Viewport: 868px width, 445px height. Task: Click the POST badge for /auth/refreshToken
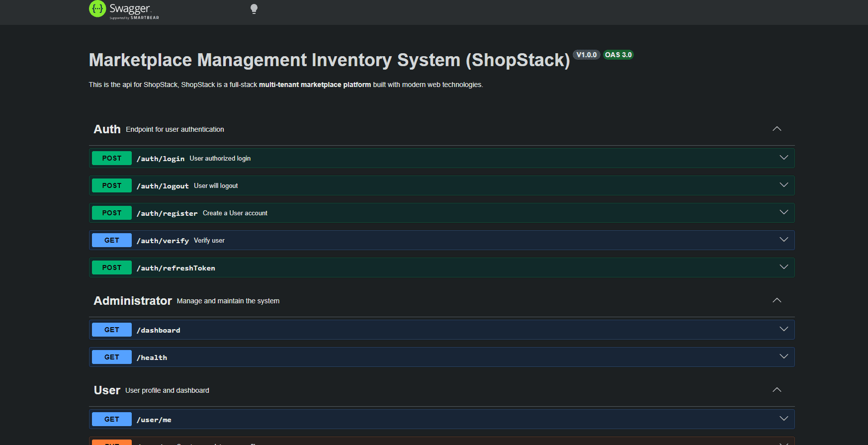112,267
